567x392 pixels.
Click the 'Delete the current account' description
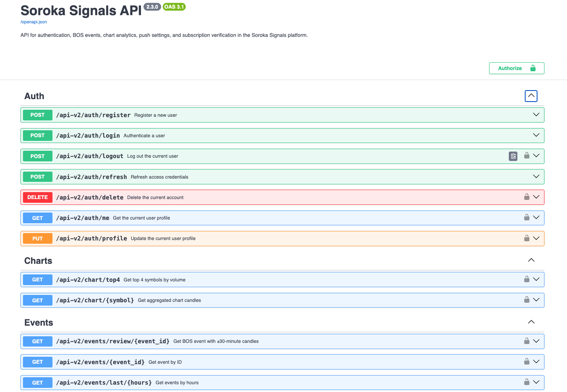155,197
